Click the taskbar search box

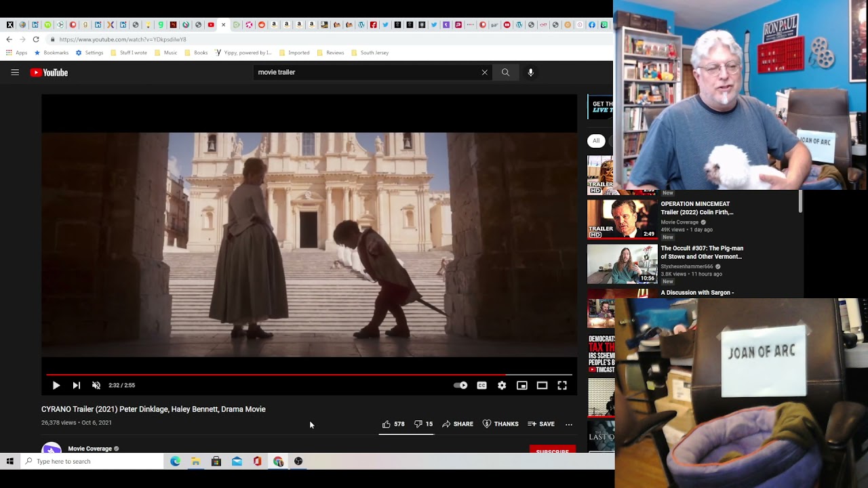(92, 462)
